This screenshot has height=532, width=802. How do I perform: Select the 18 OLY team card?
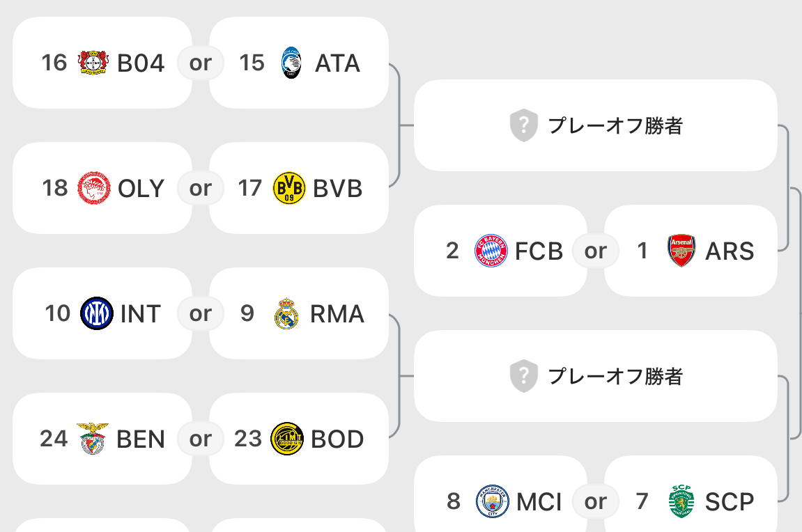102,188
